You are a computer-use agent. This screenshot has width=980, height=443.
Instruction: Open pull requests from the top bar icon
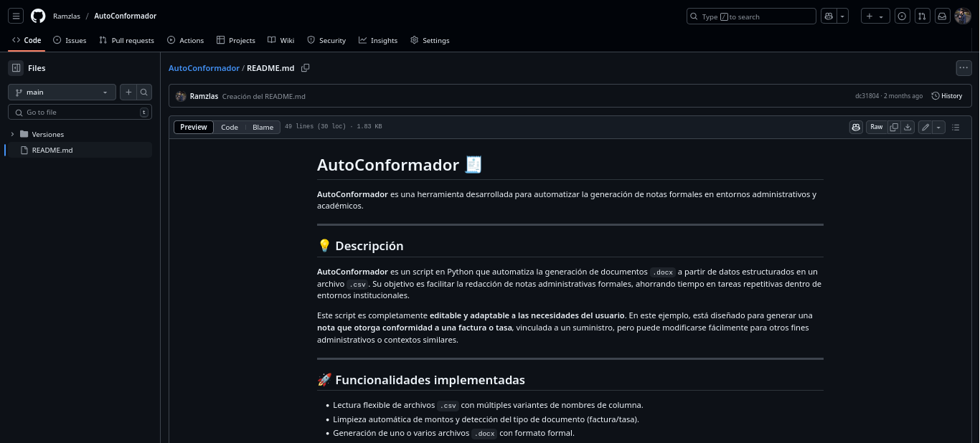click(x=923, y=16)
